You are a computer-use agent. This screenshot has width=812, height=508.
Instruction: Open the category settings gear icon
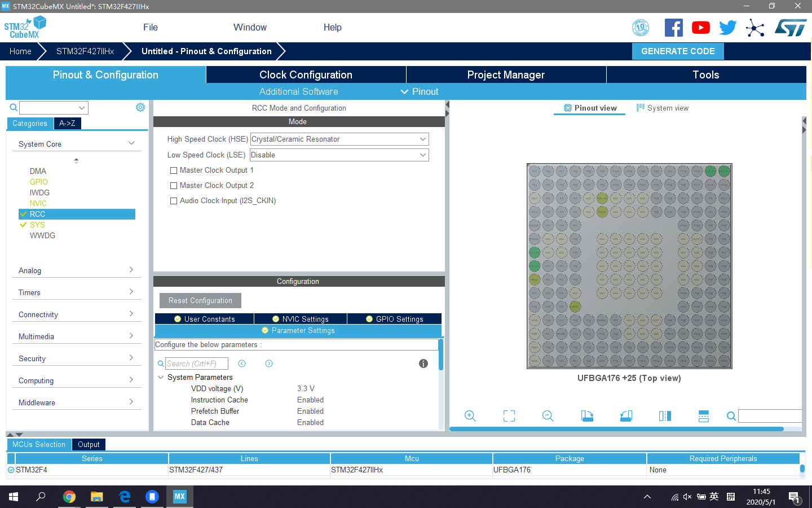coord(140,107)
